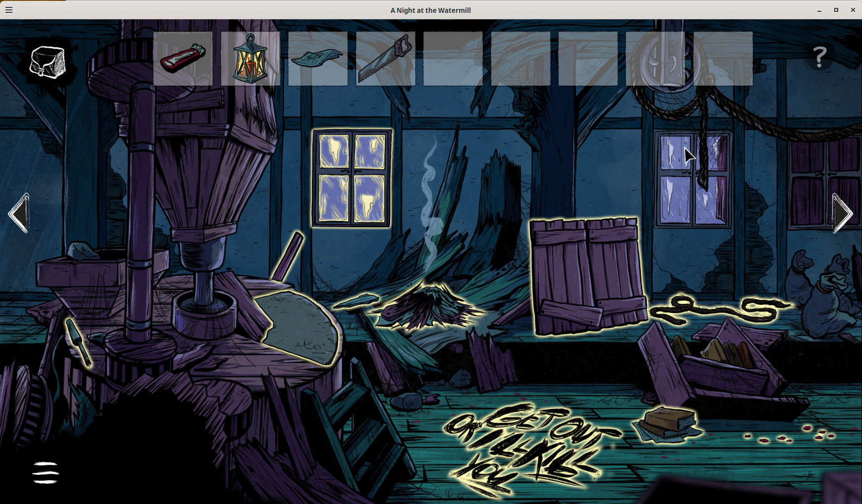This screenshot has width=862, height=504.
Task: Click the fifth empty inventory slot
Action: (x=453, y=58)
